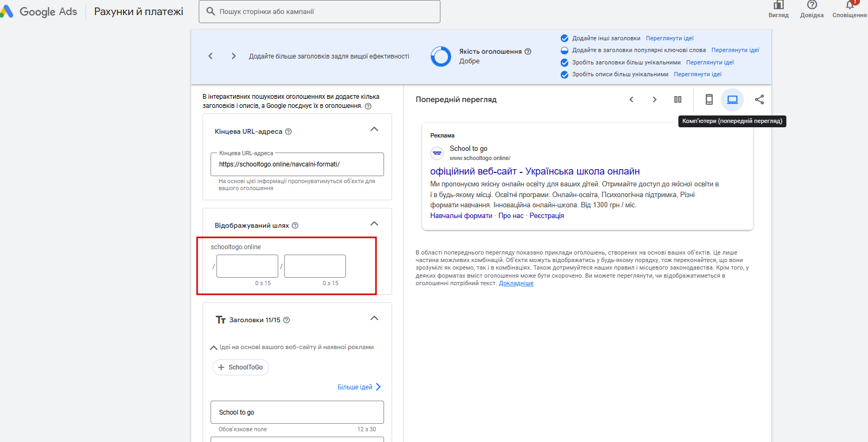This screenshot has width=868, height=442.
Task: Open the Докладніше link under preview
Action: [x=516, y=283]
